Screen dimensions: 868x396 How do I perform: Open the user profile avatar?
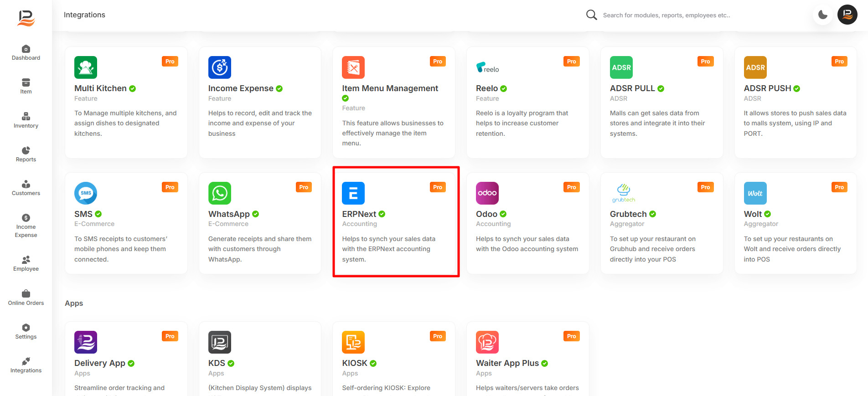click(847, 15)
